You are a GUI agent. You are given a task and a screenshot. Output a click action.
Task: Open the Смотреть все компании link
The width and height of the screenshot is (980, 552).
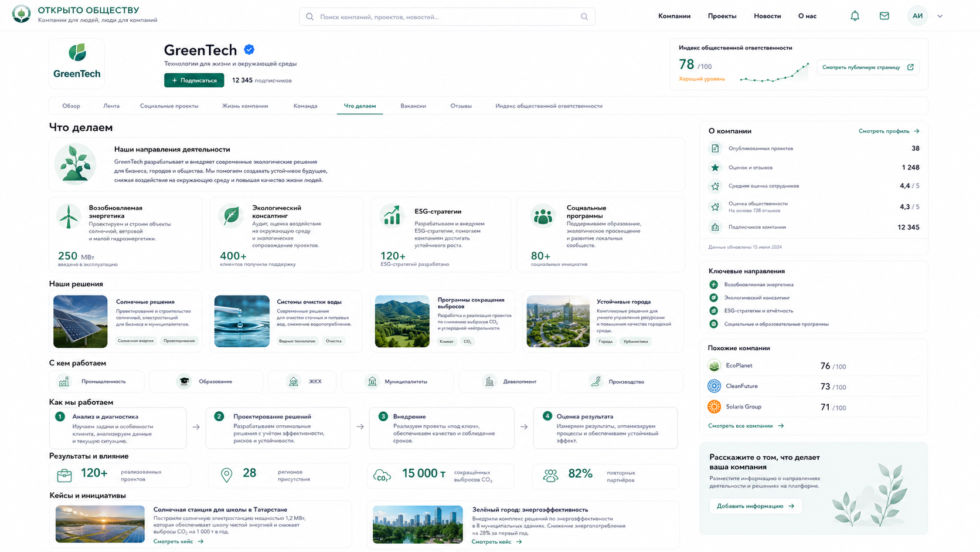(746, 426)
